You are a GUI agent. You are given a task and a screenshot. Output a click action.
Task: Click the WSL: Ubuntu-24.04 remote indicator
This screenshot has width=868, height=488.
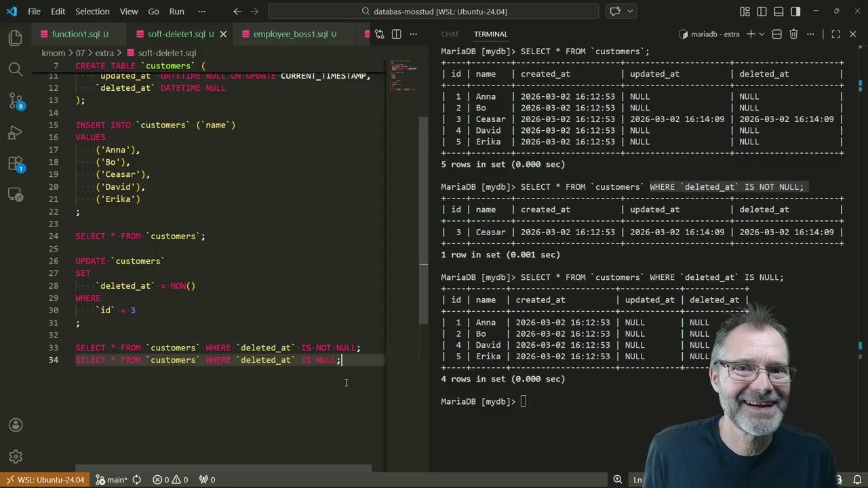coord(44,480)
